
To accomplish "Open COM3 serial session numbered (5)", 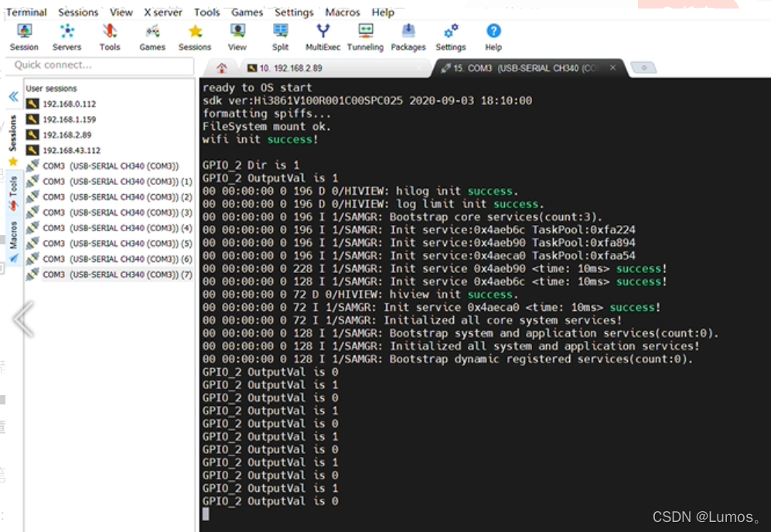I will click(118, 244).
